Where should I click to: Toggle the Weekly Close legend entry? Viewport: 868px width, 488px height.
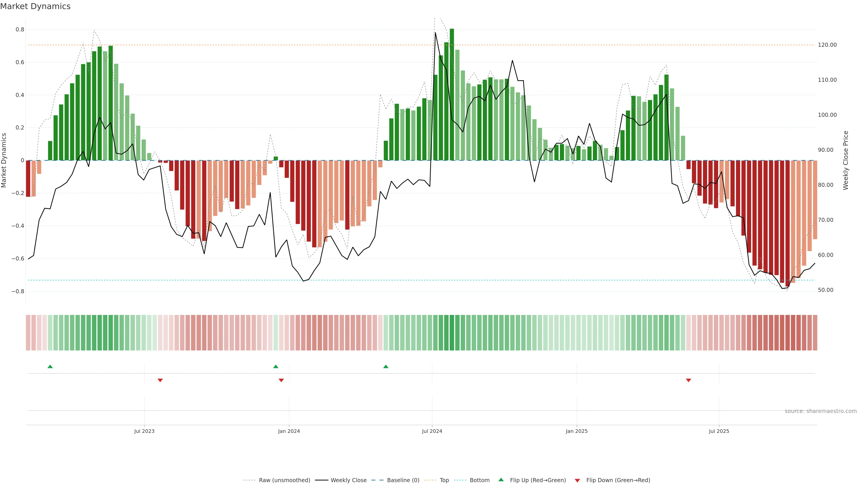[348, 480]
